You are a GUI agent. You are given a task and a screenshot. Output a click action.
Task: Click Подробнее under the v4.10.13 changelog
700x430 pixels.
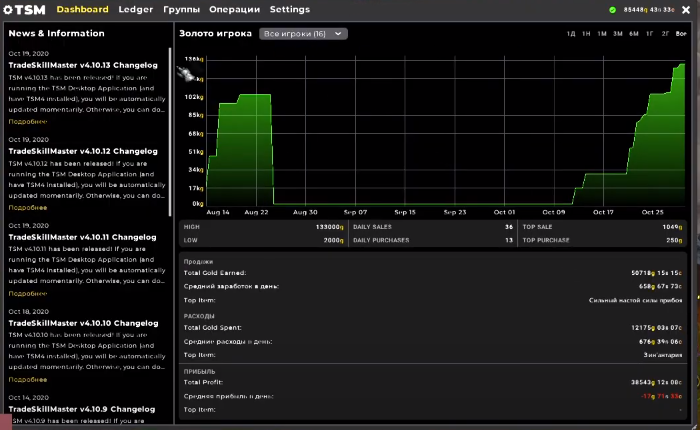pyautogui.click(x=28, y=121)
